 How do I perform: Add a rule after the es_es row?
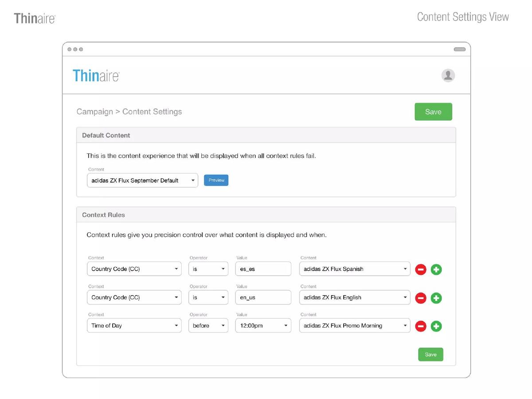click(436, 270)
